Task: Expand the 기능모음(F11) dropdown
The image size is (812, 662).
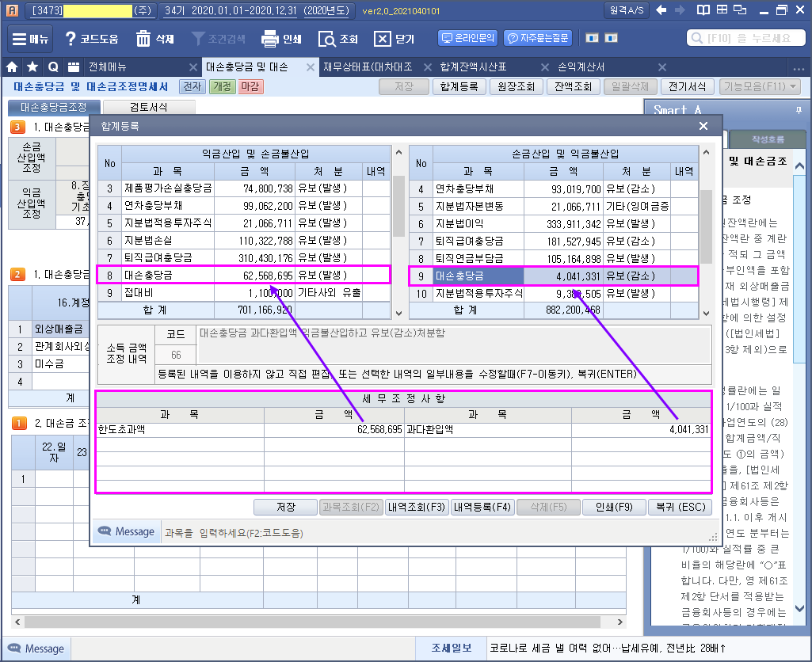Action: 760,86
